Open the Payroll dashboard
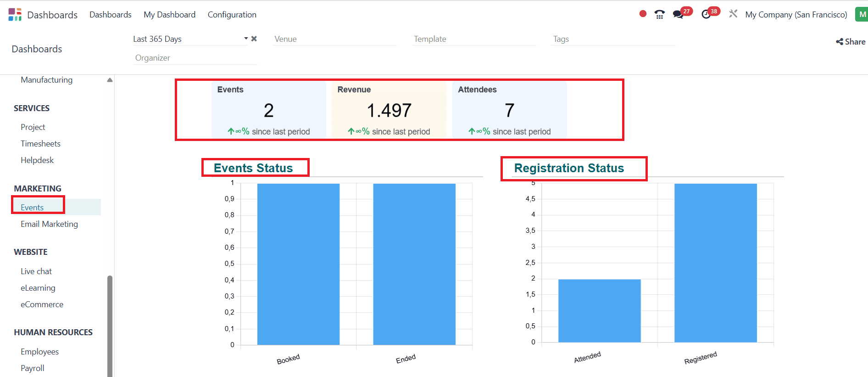This screenshot has height=377, width=868. click(x=33, y=368)
